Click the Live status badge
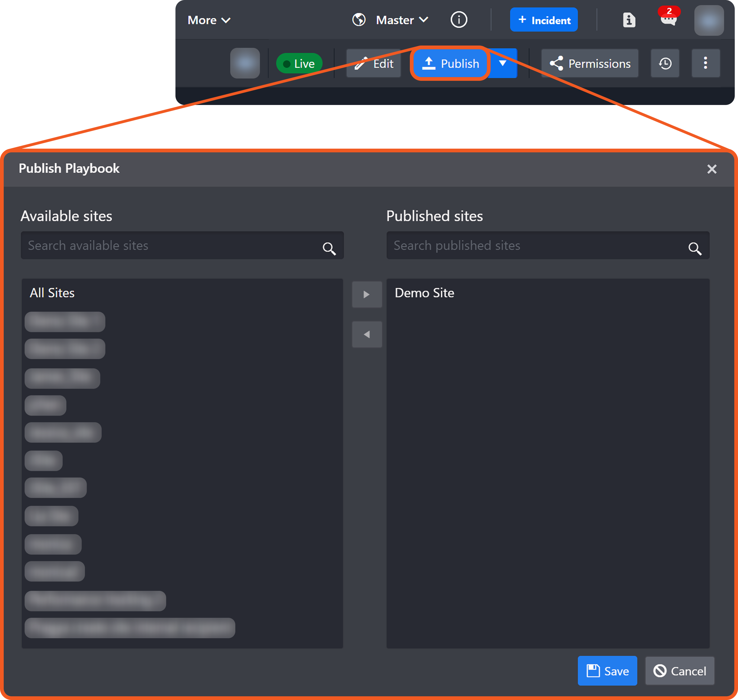This screenshot has height=700, width=738. pyautogui.click(x=299, y=63)
